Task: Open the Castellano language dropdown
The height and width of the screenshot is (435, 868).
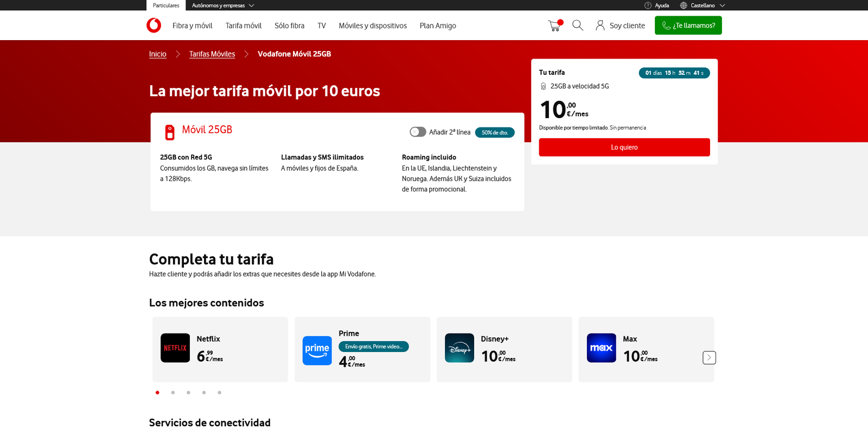Action: click(x=708, y=5)
